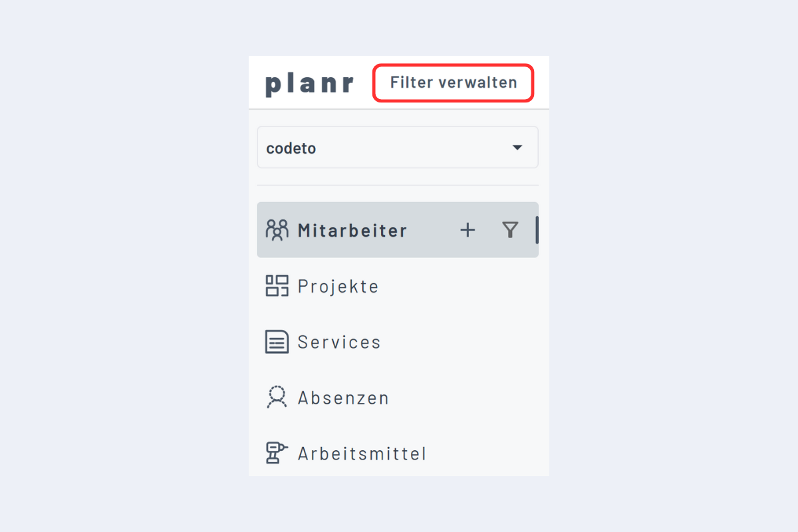Select the Arbeitsmittel drill icon
The image size is (798, 532).
pyautogui.click(x=277, y=453)
